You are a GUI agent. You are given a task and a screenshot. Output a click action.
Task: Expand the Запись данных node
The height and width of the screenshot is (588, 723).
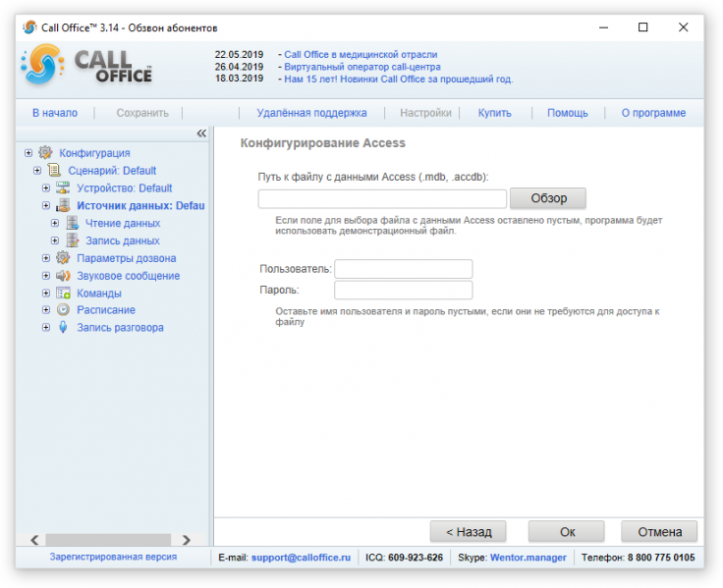click(x=54, y=241)
